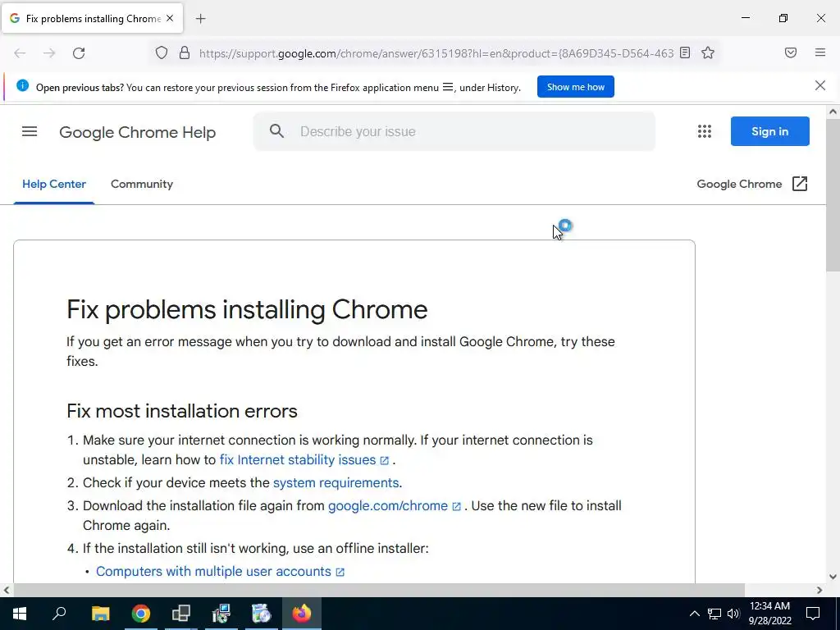Open Computers with multiple user accounts link
This screenshot has width=840, height=630.
point(220,572)
